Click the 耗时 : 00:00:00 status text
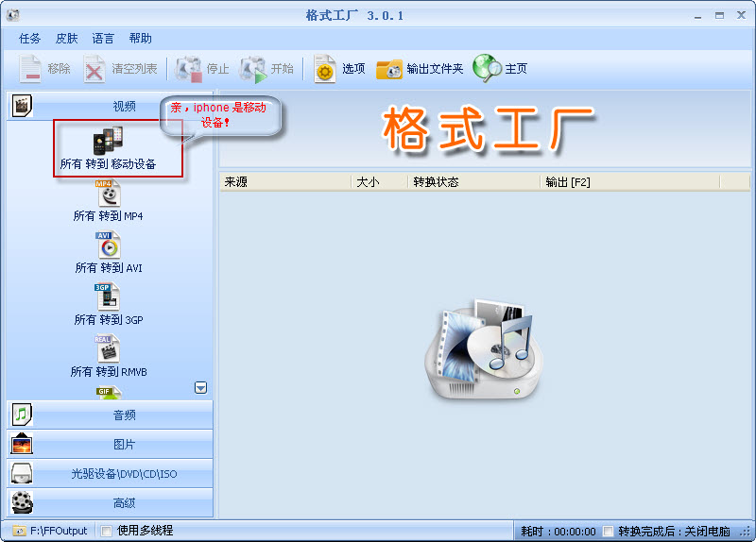 coord(558,532)
